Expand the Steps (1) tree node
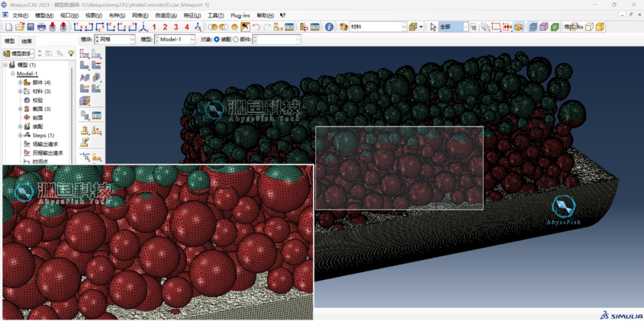 (x=20, y=135)
